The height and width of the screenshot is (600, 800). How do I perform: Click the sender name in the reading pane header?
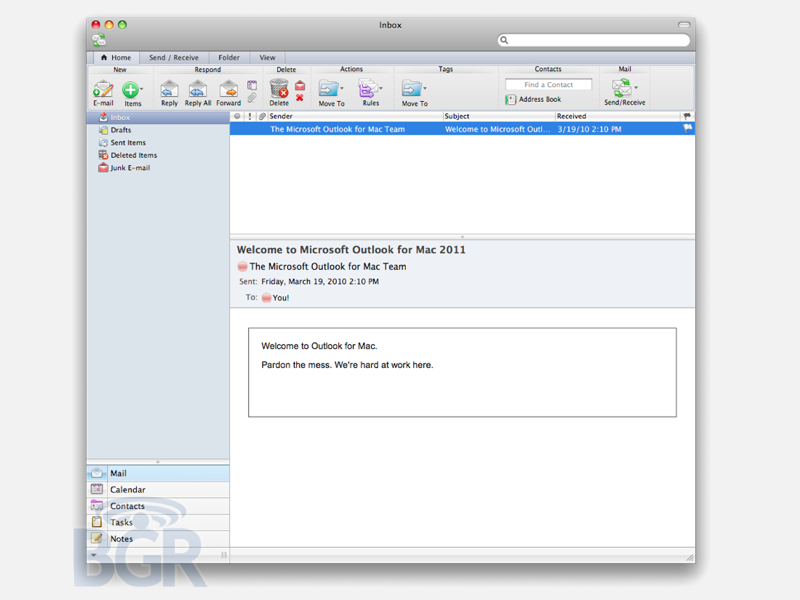coord(328,266)
